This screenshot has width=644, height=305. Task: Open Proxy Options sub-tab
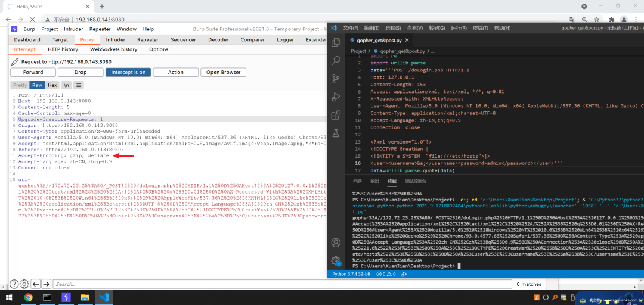[x=159, y=49]
